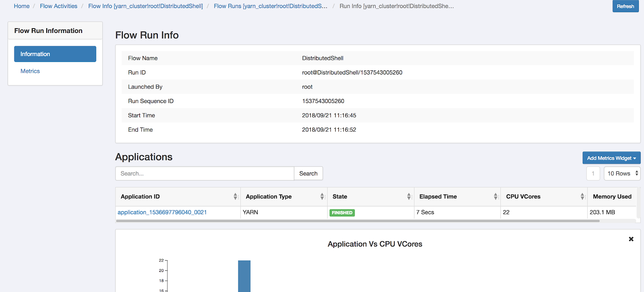
Task: Focus the applications Search input field
Action: click(x=205, y=173)
